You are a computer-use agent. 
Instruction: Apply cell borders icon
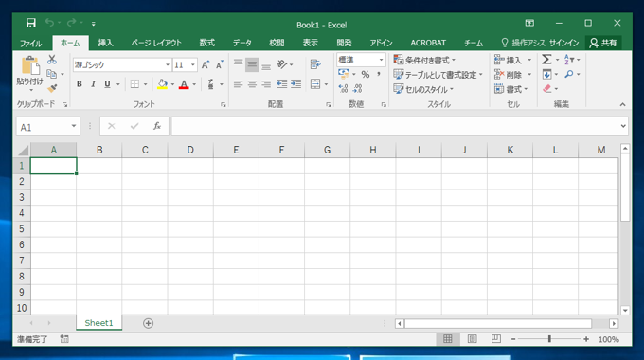click(134, 84)
